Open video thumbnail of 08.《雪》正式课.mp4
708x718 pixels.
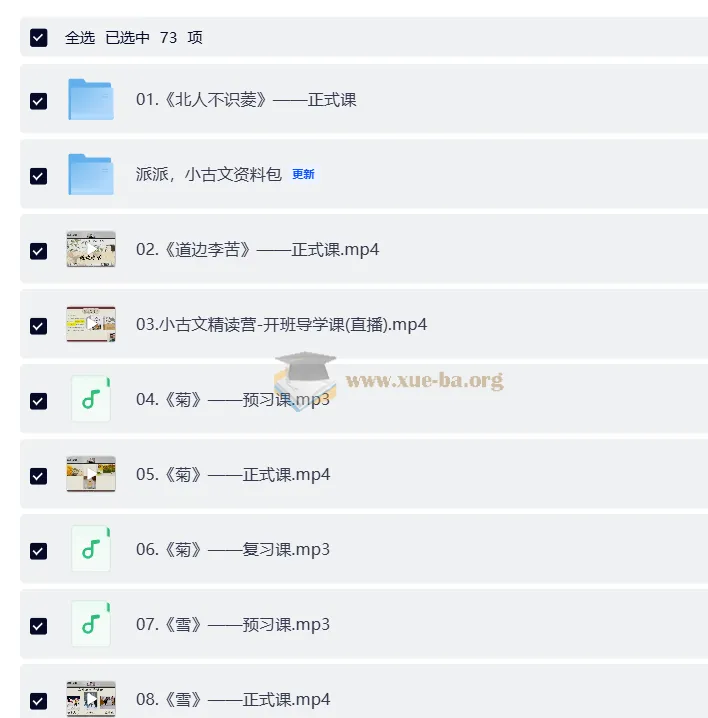pyautogui.click(x=91, y=699)
